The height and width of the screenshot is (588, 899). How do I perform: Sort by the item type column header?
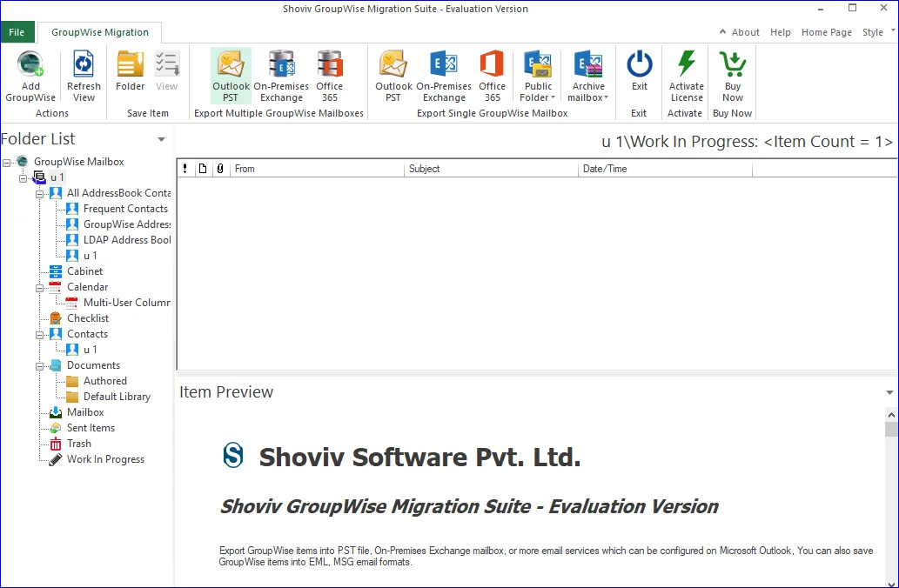[203, 169]
